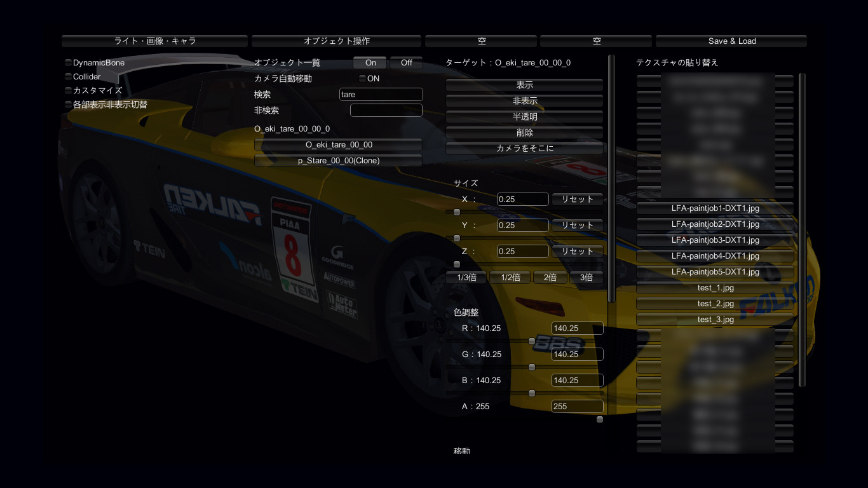The image size is (868, 488).
Task: Make the target 半透明 semi-transparent
Action: coord(524,117)
